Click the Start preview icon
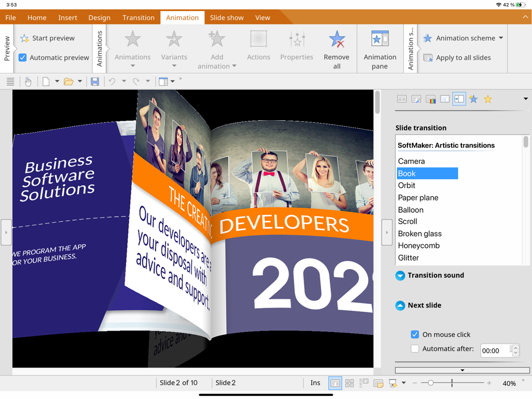Image resolution: width=532 pixels, height=399 pixels. pyautogui.click(x=24, y=38)
